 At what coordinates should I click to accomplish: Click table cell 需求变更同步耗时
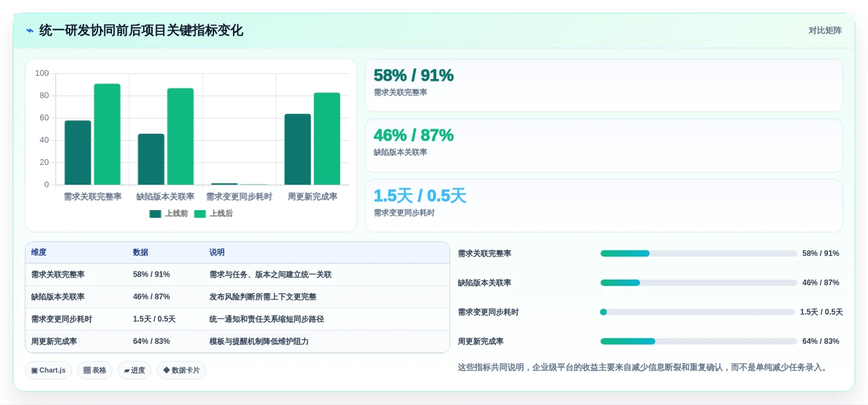[x=62, y=319]
